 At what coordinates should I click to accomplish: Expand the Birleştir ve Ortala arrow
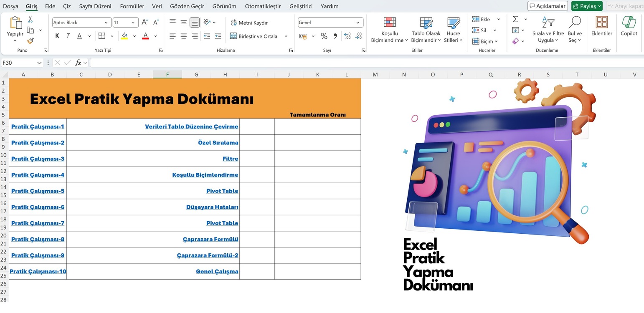click(x=286, y=36)
